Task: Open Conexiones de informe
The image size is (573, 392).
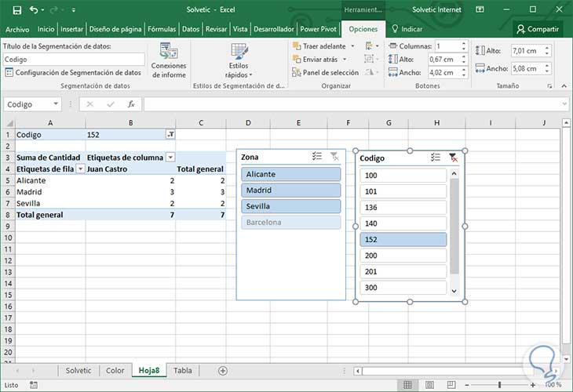Action: coord(169,60)
